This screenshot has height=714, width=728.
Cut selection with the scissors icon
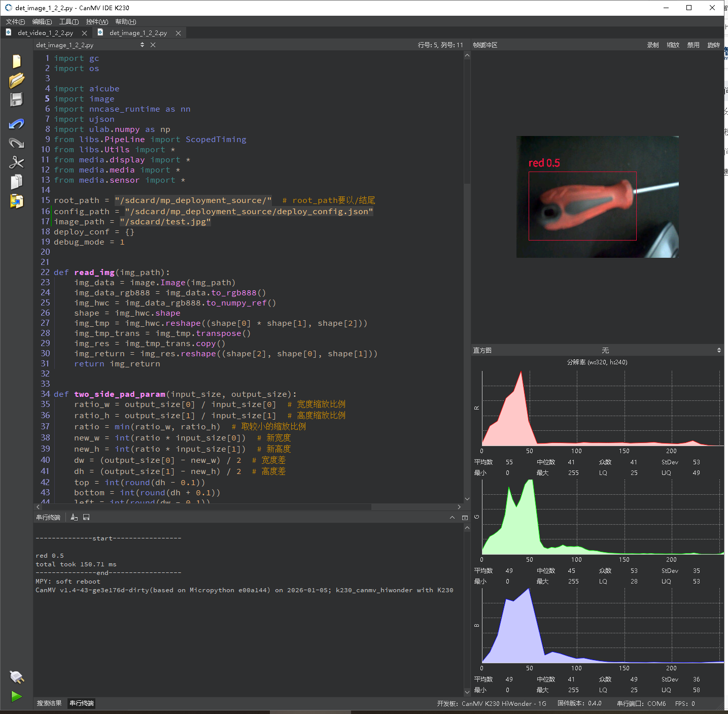point(16,162)
